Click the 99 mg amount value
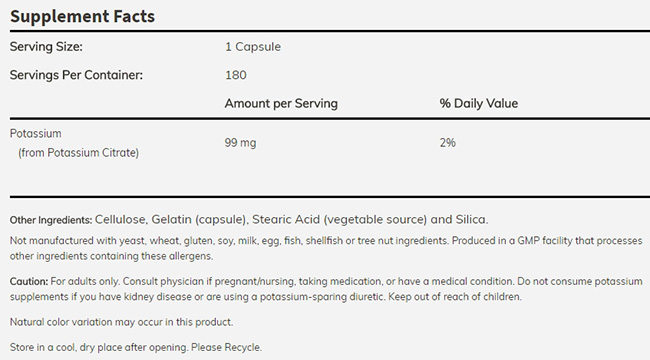This screenshot has width=650, height=360. tap(240, 143)
